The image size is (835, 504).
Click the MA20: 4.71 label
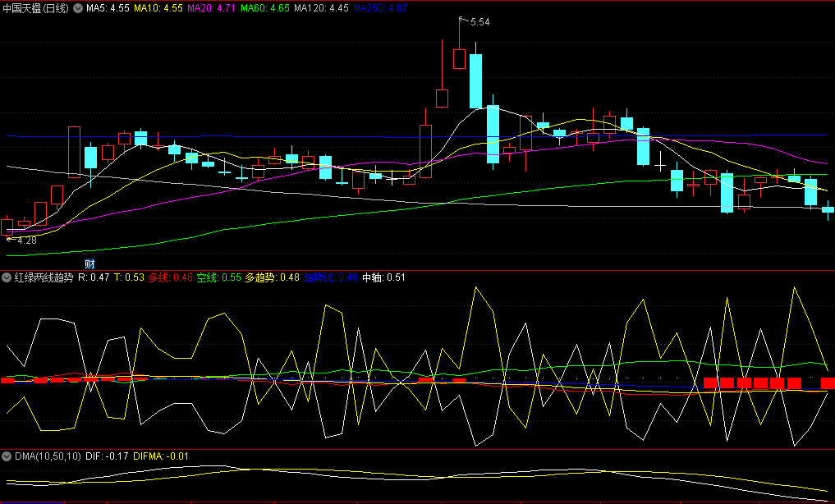tap(211, 8)
